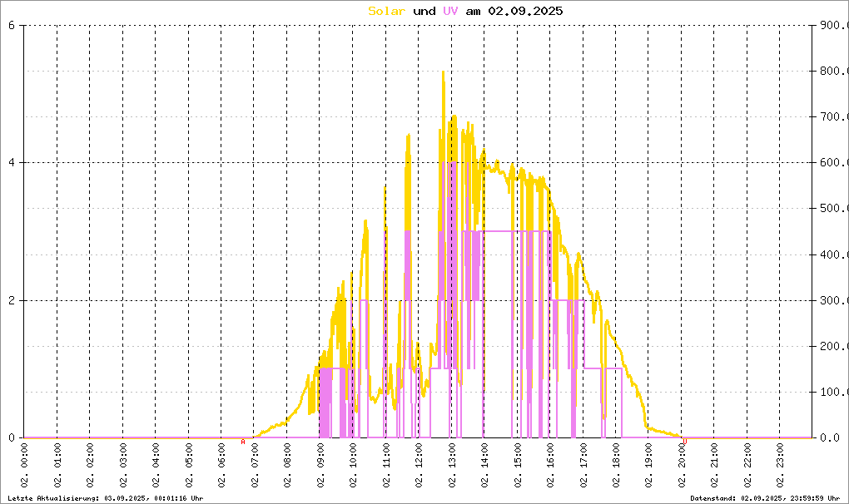849x504 pixels.
Task: Click time label "02. 16:00"
Action: tap(550, 466)
